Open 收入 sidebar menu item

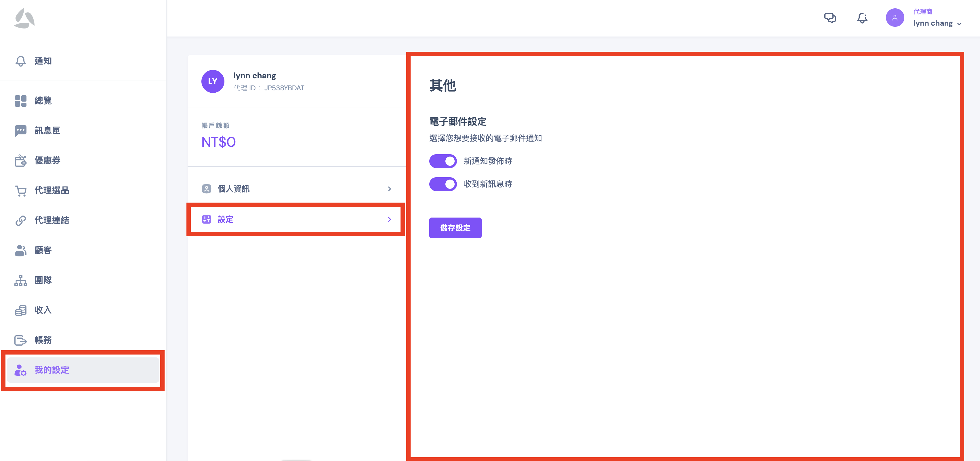(x=43, y=310)
